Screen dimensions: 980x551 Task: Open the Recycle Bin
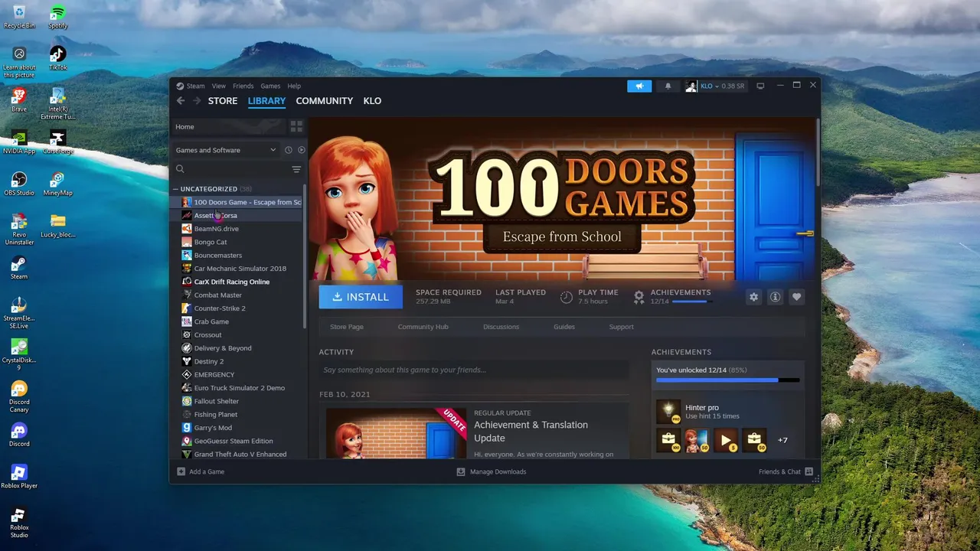[x=19, y=17]
